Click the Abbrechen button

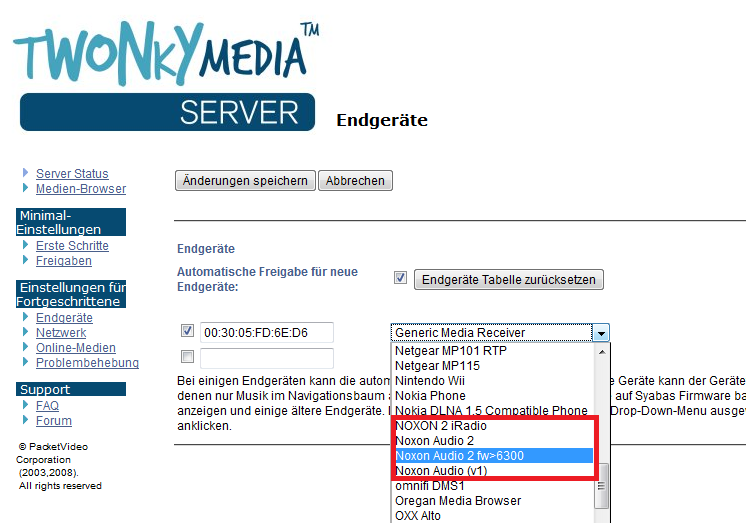coord(355,181)
